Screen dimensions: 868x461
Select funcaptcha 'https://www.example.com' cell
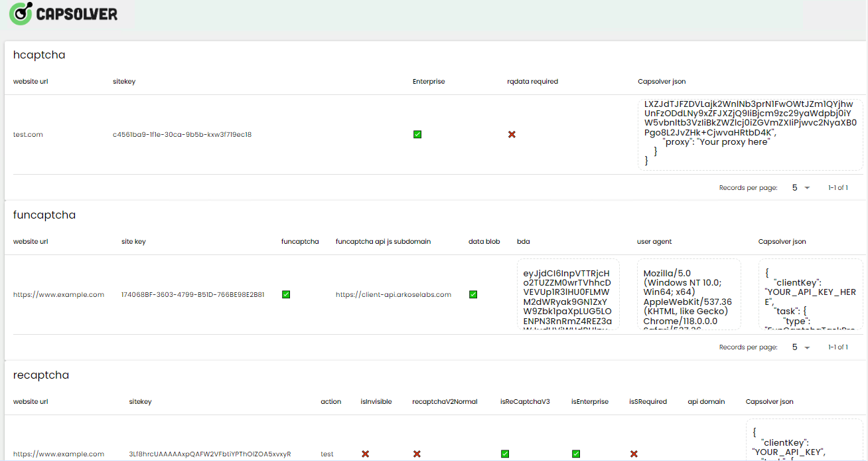point(58,294)
